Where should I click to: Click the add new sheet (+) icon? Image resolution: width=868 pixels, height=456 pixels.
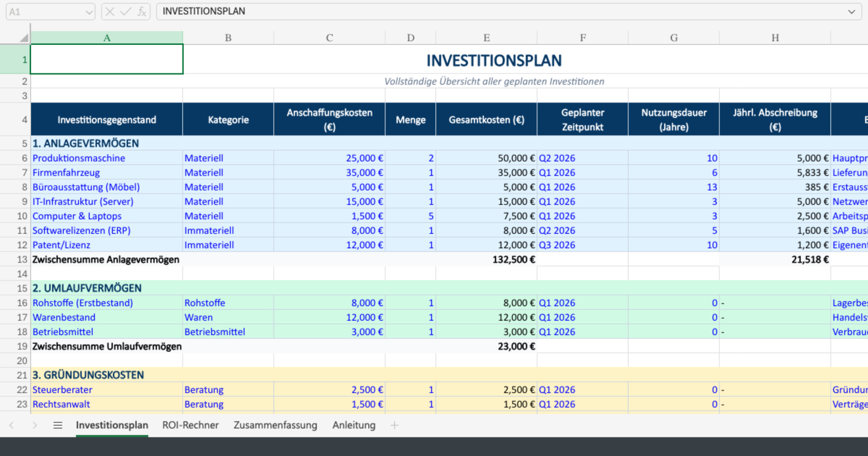click(x=394, y=426)
